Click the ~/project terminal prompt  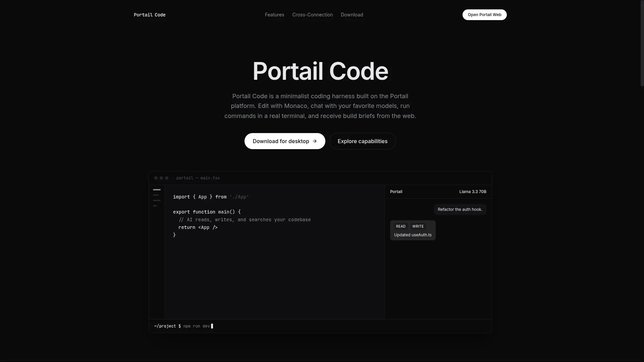167,326
